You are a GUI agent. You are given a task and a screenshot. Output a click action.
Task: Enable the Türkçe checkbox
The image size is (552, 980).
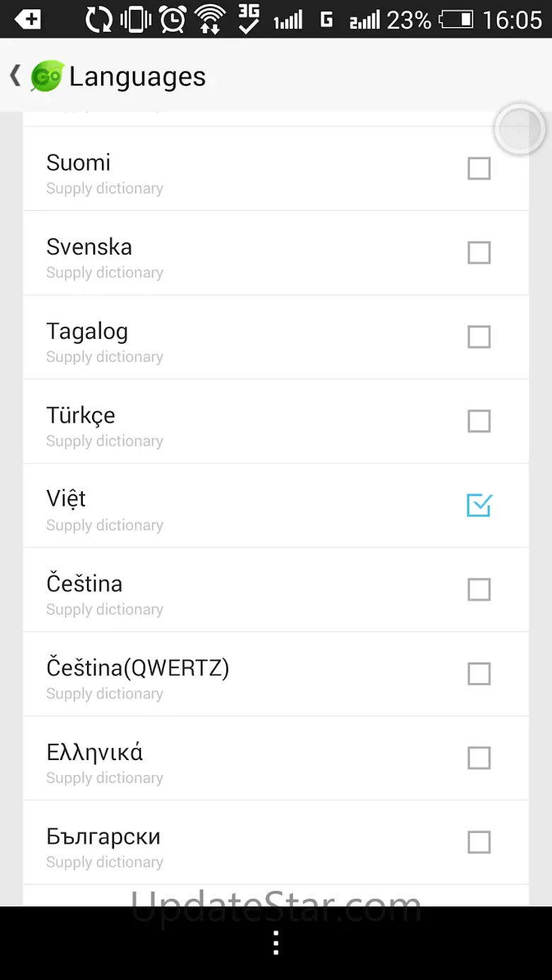pyautogui.click(x=479, y=421)
